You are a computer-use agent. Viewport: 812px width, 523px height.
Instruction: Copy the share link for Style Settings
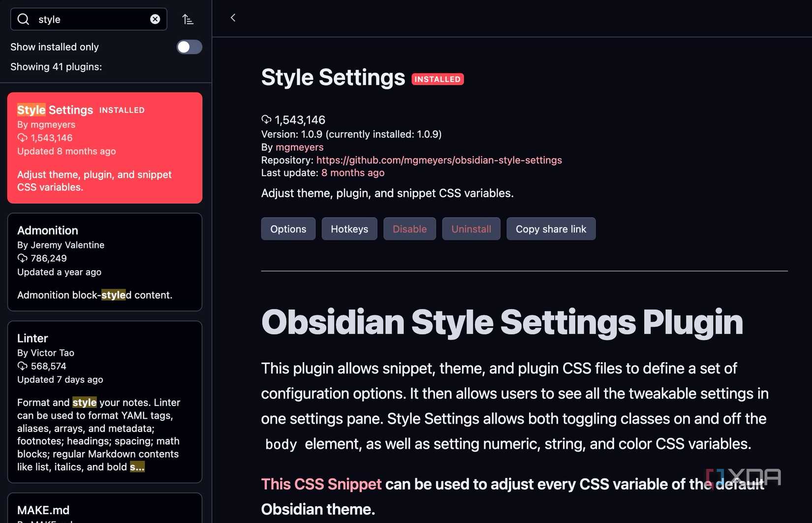point(551,229)
